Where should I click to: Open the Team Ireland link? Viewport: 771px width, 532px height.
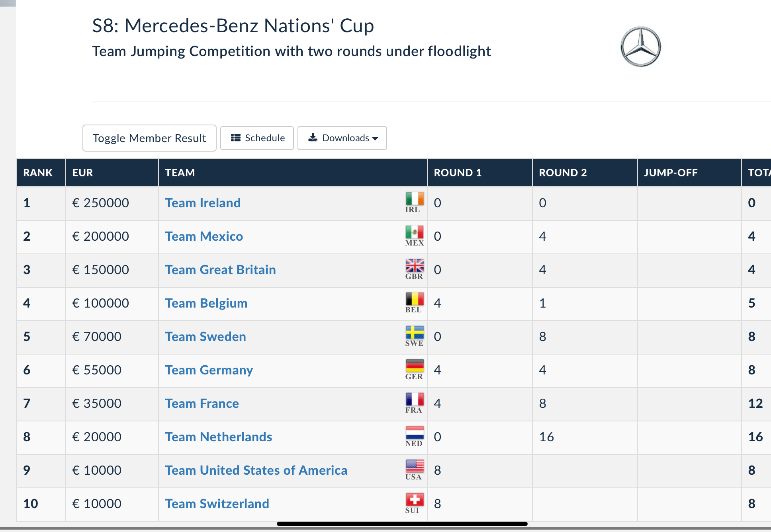coord(203,203)
